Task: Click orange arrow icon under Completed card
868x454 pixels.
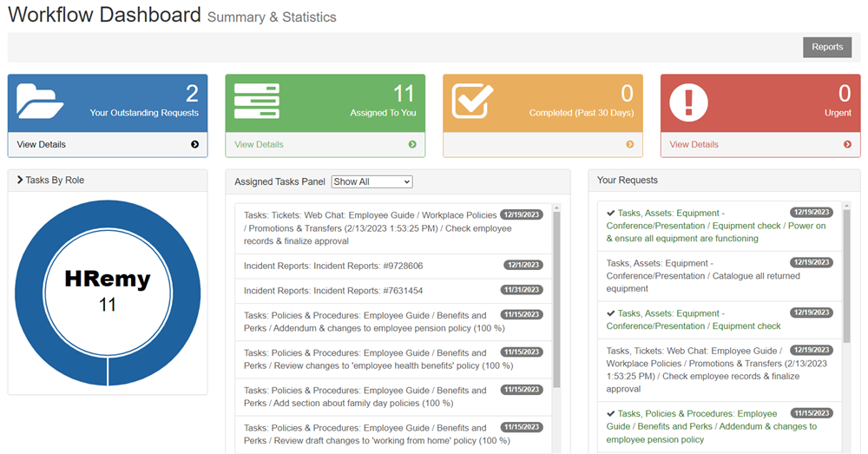Action: click(x=630, y=145)
